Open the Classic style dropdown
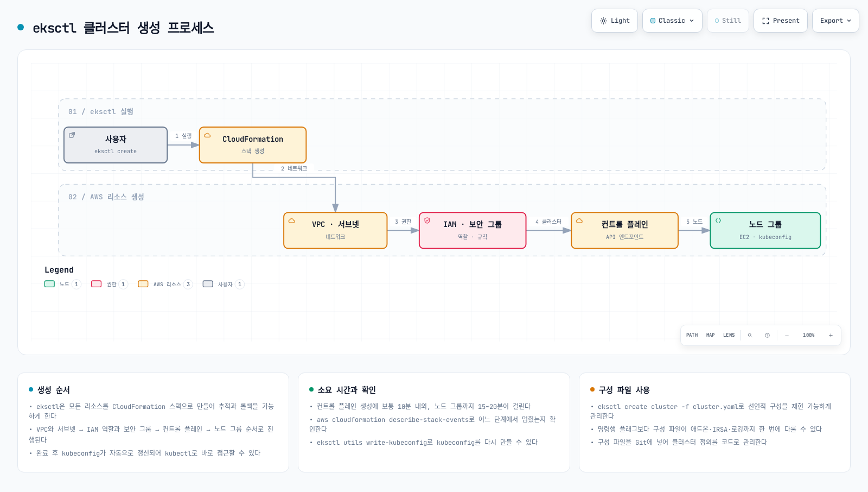Screen dimensions: 868x492 672,21
